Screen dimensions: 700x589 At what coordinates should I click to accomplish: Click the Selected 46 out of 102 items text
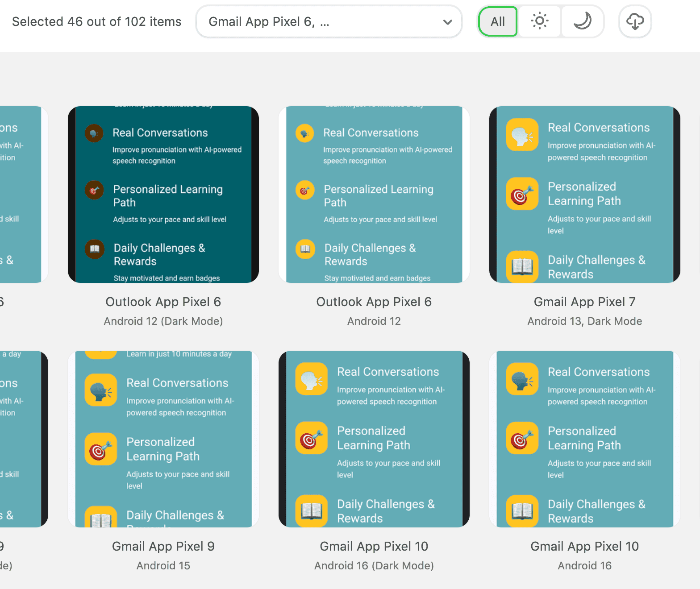[97, 21]
